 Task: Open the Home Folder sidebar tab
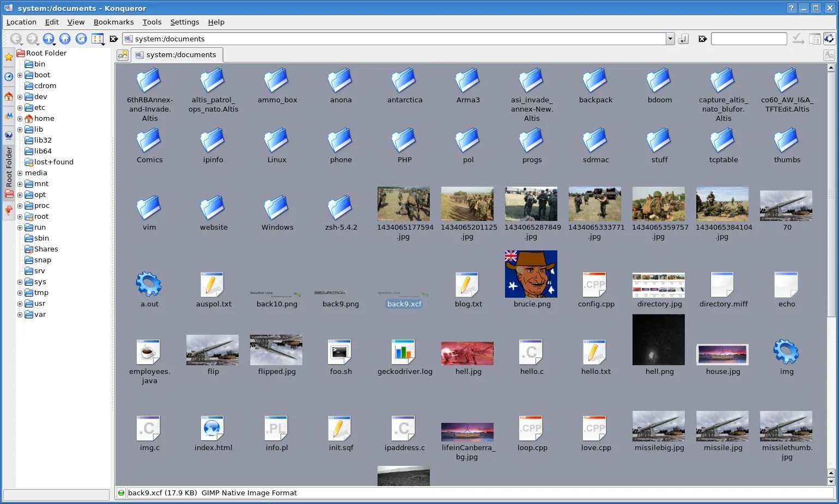(9, 96)
